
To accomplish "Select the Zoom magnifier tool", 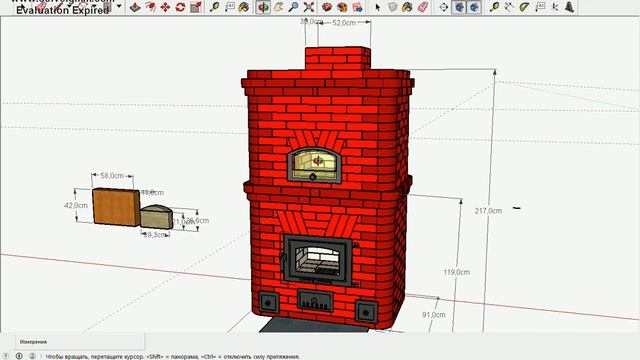I will 293,7.
